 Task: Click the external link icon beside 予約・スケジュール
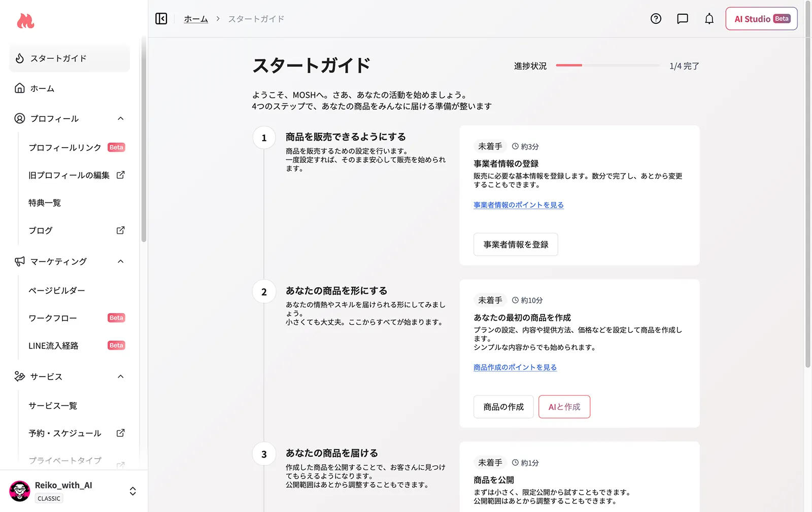point(121,433)
